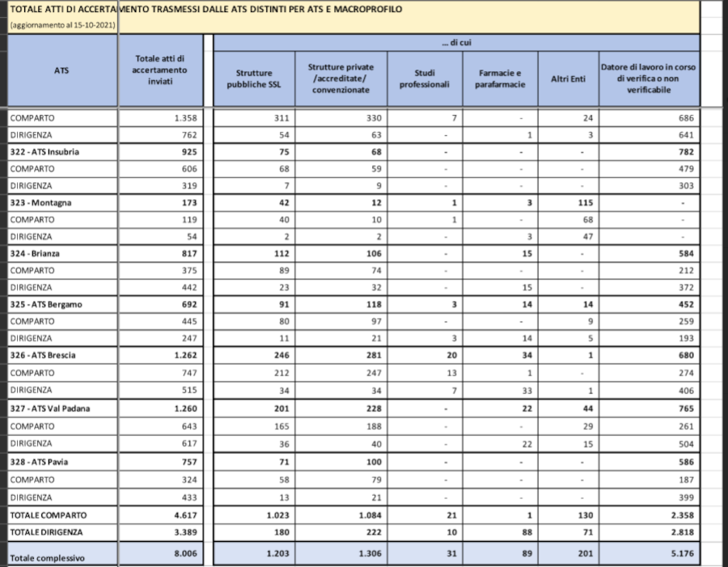Select the '327 - ATS Val Padana' cell

(x=50, y=408)
